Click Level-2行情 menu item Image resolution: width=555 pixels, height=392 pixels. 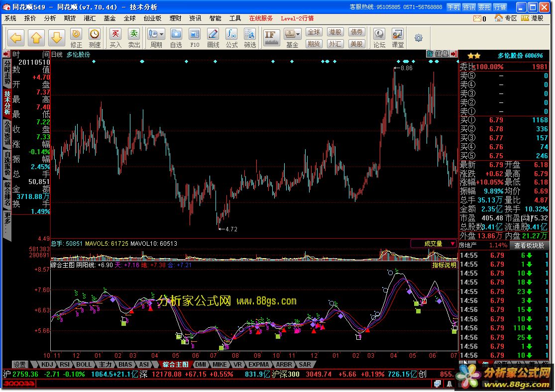point(297,18)
